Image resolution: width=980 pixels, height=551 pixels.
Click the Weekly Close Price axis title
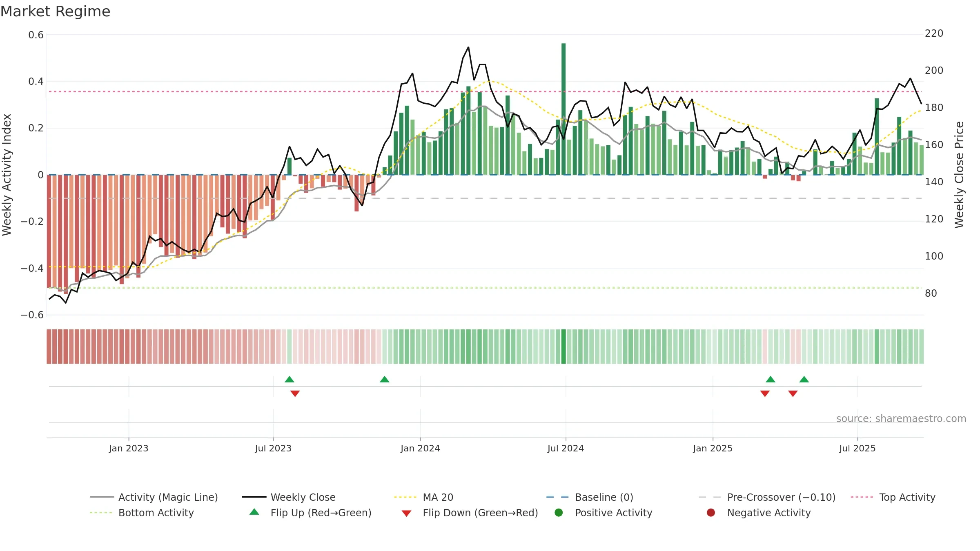coord(959,175)
